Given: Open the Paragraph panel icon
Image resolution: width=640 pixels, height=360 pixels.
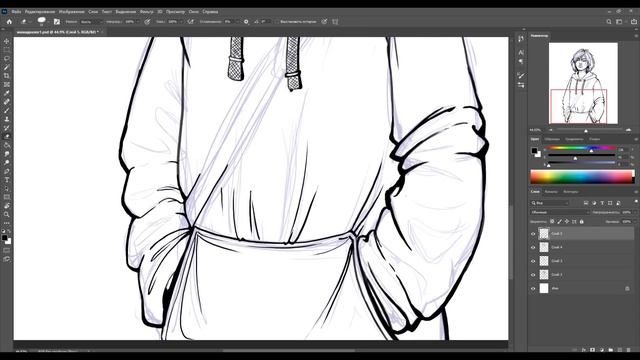Looking at the screenshot, I should coord(521,62).
